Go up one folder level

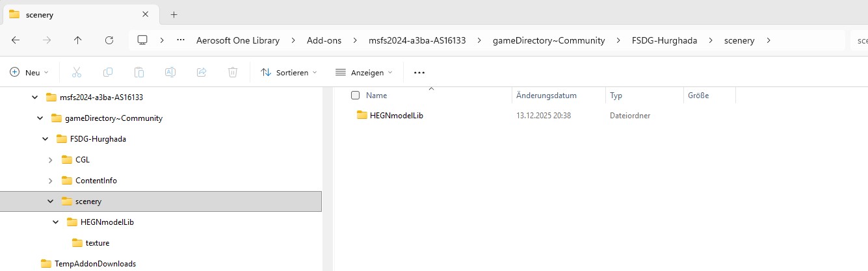pyautogui.click(x=78, y=40)
